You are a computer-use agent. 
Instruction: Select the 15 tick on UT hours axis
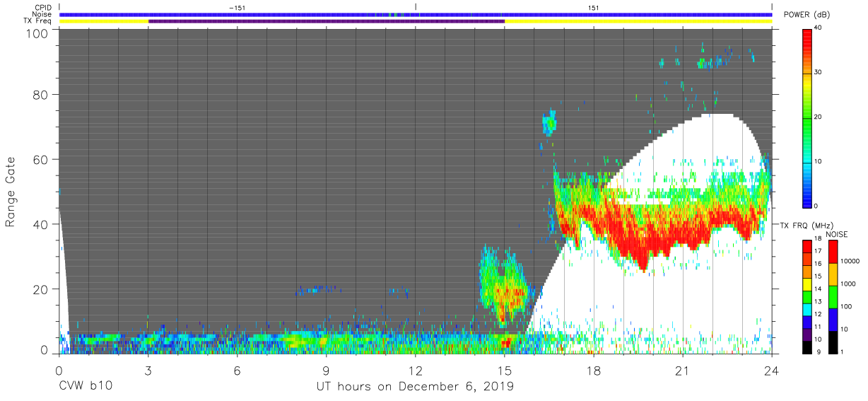pyautogui.click(x=504, y=370)
